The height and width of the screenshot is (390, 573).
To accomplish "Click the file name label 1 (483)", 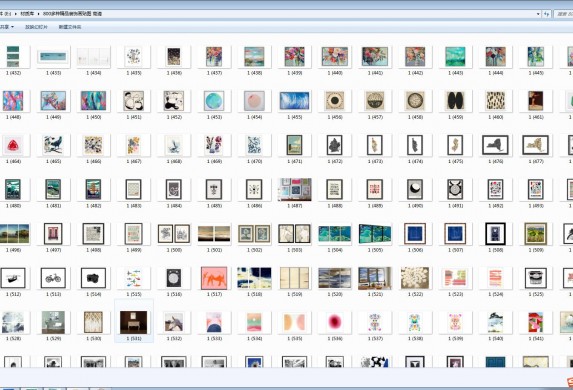I will (134, 206).
